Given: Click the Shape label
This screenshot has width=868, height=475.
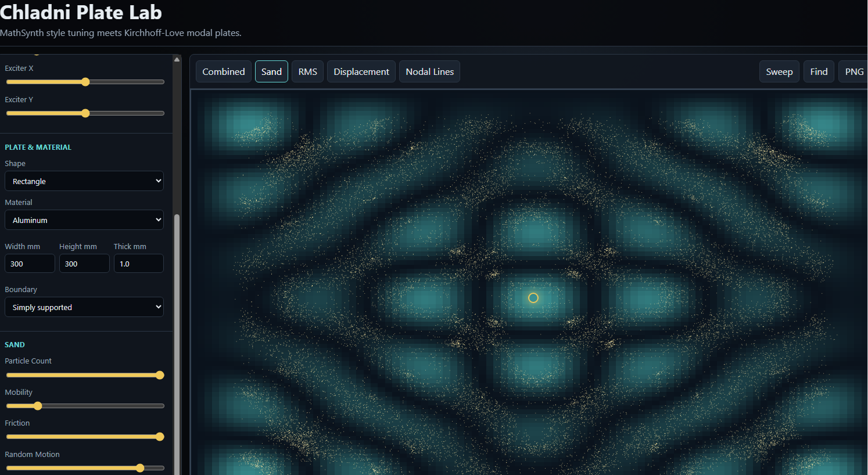Looking at the screenshot, I should point(15,164).
